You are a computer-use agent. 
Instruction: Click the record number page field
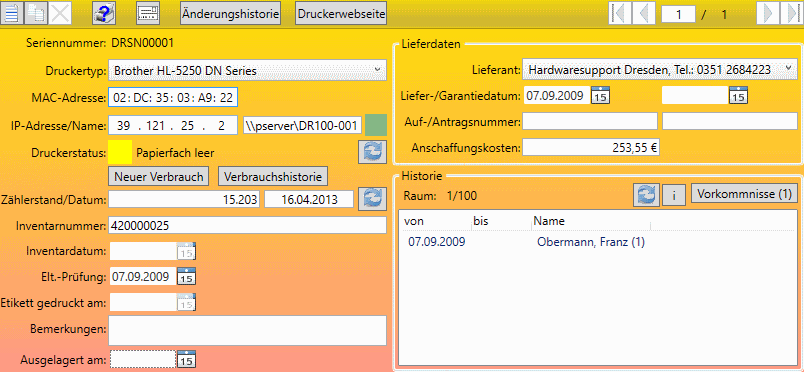(678, 14)
